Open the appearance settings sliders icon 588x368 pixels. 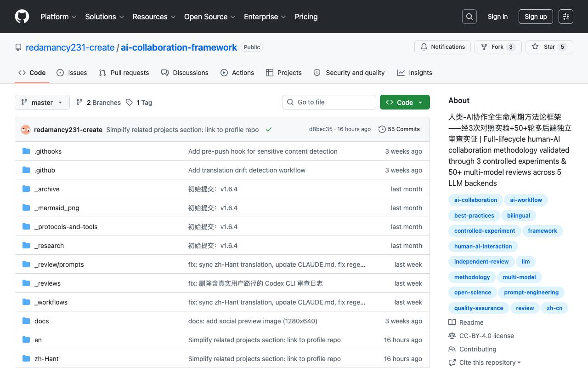[x=566, y=17]
